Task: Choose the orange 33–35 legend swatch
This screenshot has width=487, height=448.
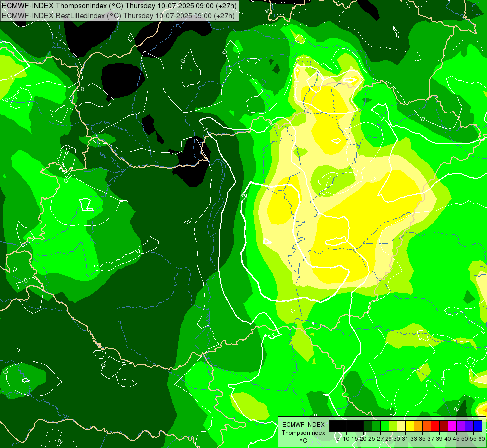Action: tap(418, 426)
